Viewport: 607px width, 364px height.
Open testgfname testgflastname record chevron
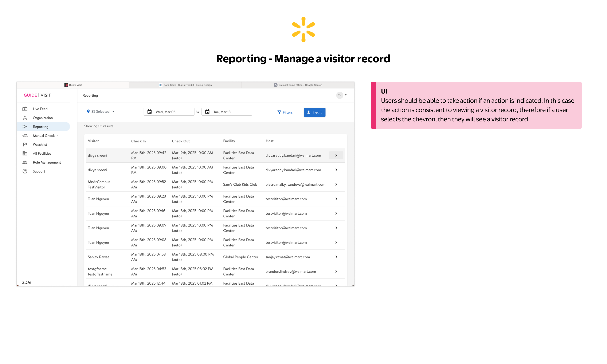pos(336,271)
